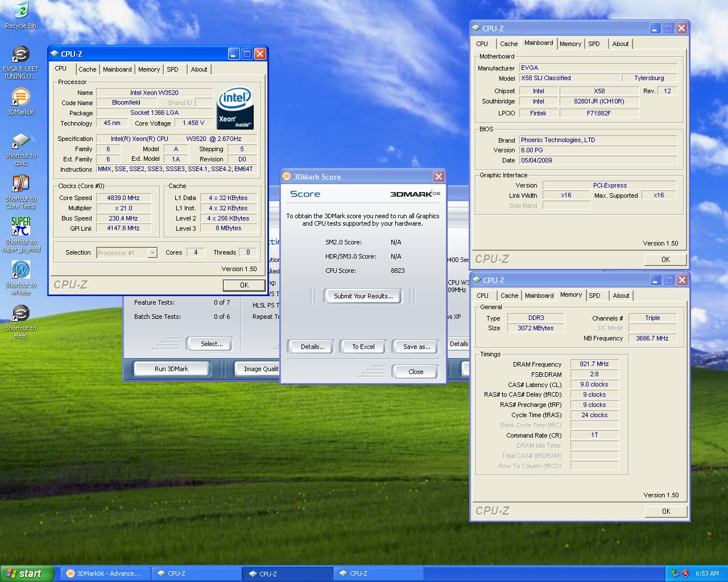Click X58 SLI Classified model field

pyautogui.click(x=569, y=78)
